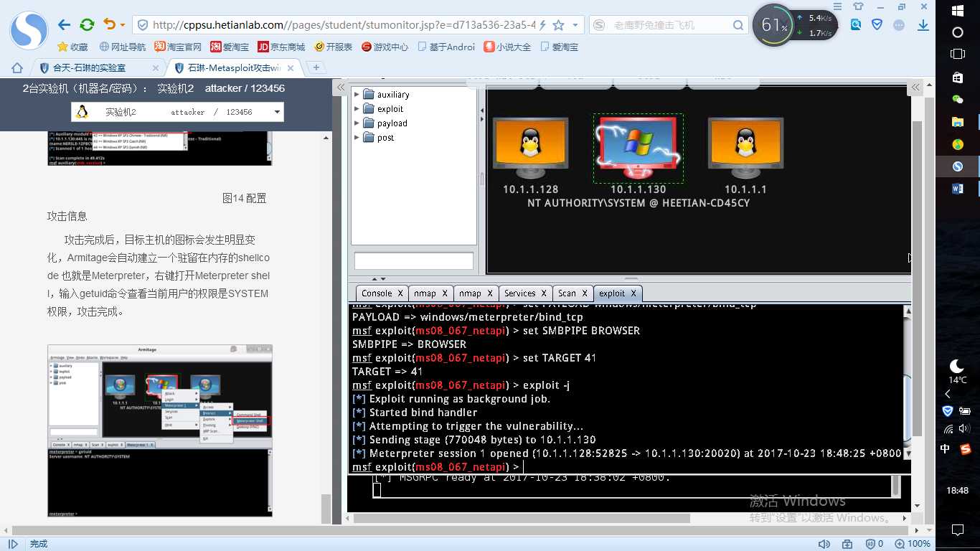Click the zoom 100% control
Screen dimensions: 980x551
(912, 544)
